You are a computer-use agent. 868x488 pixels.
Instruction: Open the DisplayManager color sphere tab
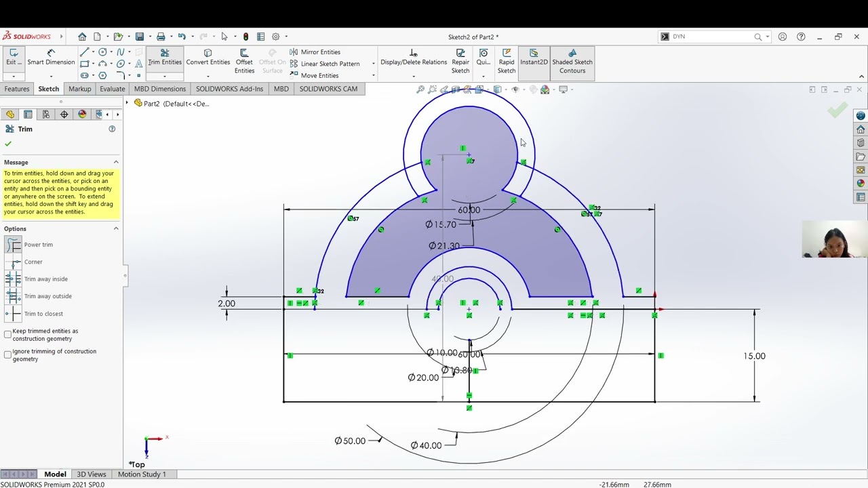(x=83, y=115)
